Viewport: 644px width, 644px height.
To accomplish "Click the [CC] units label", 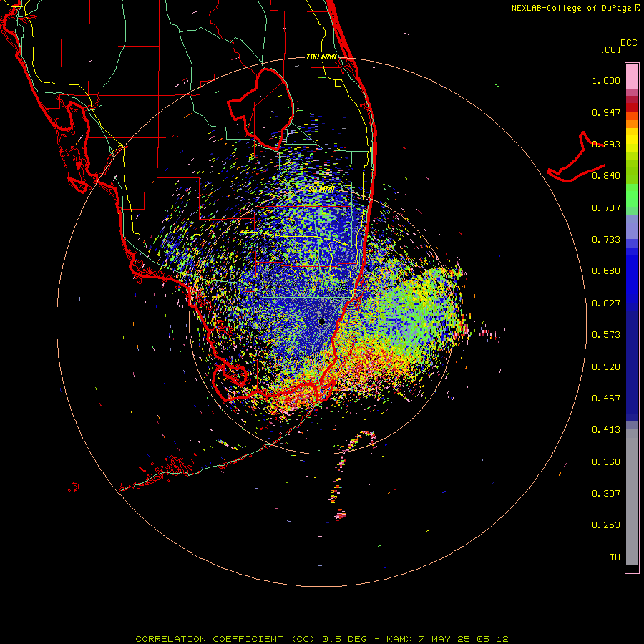I will [610, 49].
